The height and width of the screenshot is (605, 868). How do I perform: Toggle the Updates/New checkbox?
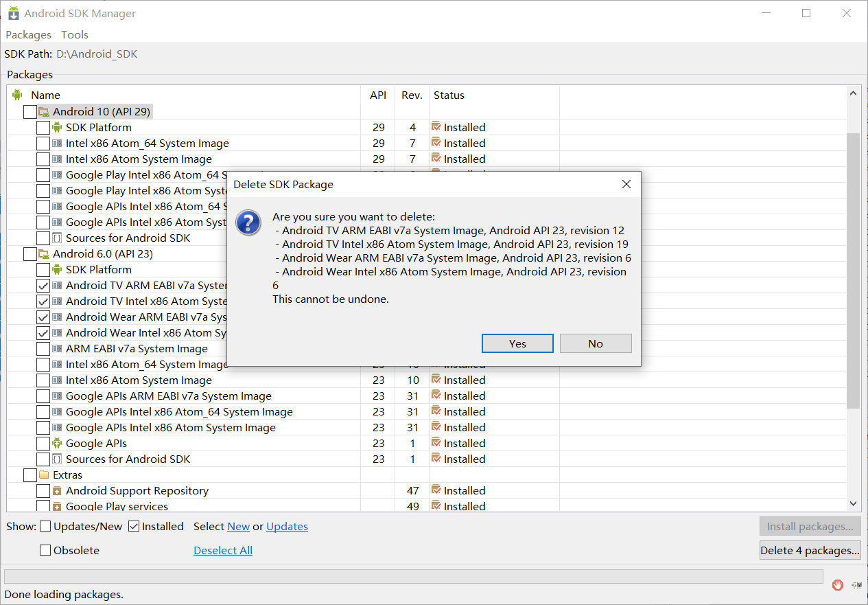(45, 526)
